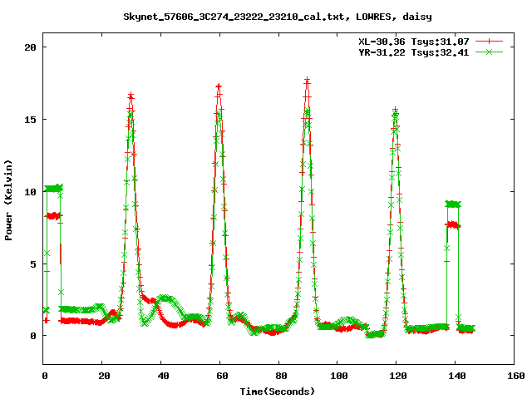Select the legend entry XL-30.36 Tsys:31.07
The width and height of the screenshot is (532, 399).
[414, 42]
